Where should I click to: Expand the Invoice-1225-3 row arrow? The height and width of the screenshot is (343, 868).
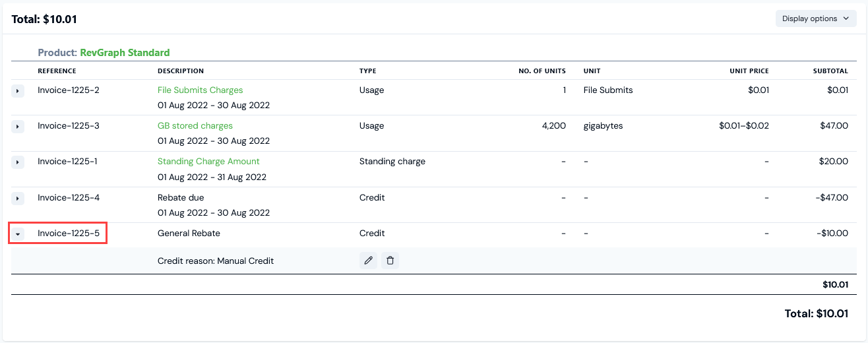[18, 126]
